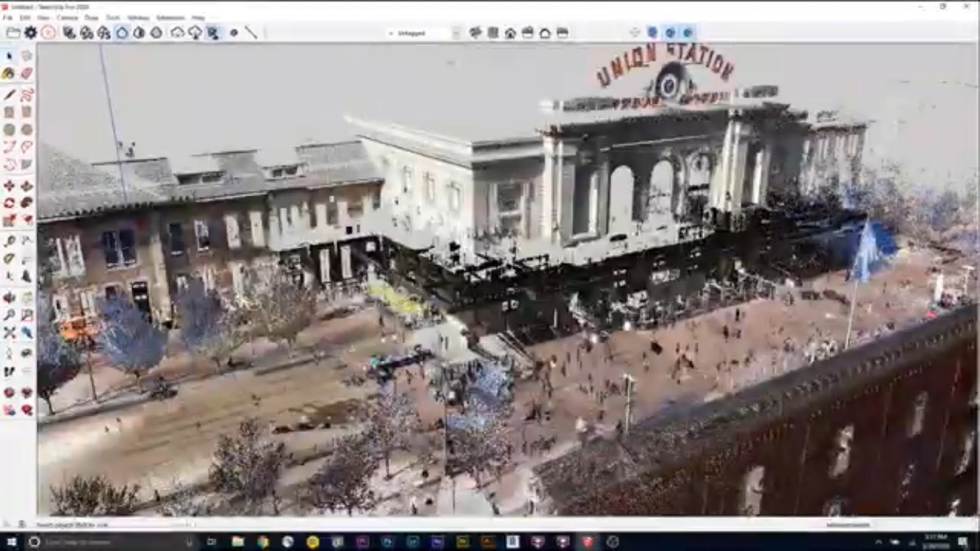This screenshot has height=551, width=980.
Task: Expand the dropdown arrow beside Untagged
Action: [457, 32]
